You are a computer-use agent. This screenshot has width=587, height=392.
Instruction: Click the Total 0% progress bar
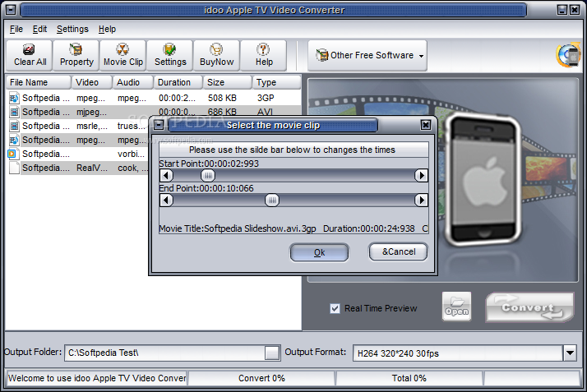coord(409,378)
